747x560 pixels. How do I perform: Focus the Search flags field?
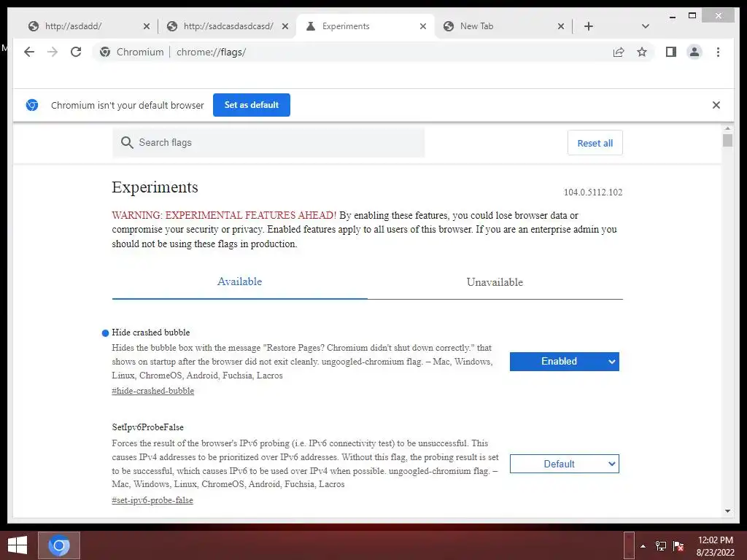[268, 142]
